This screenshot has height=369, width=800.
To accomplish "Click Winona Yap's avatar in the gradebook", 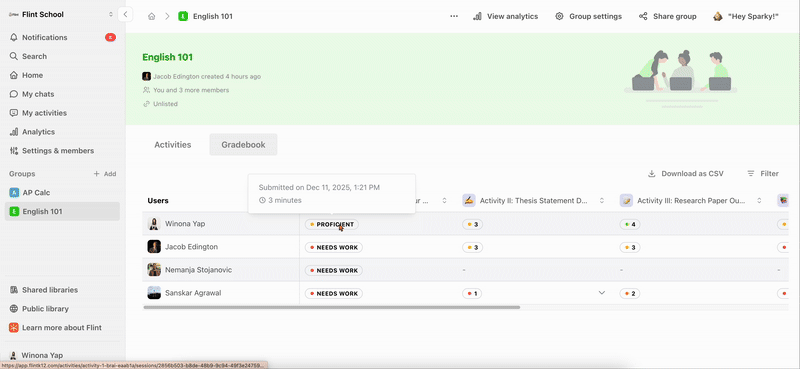I will point(154,224).
